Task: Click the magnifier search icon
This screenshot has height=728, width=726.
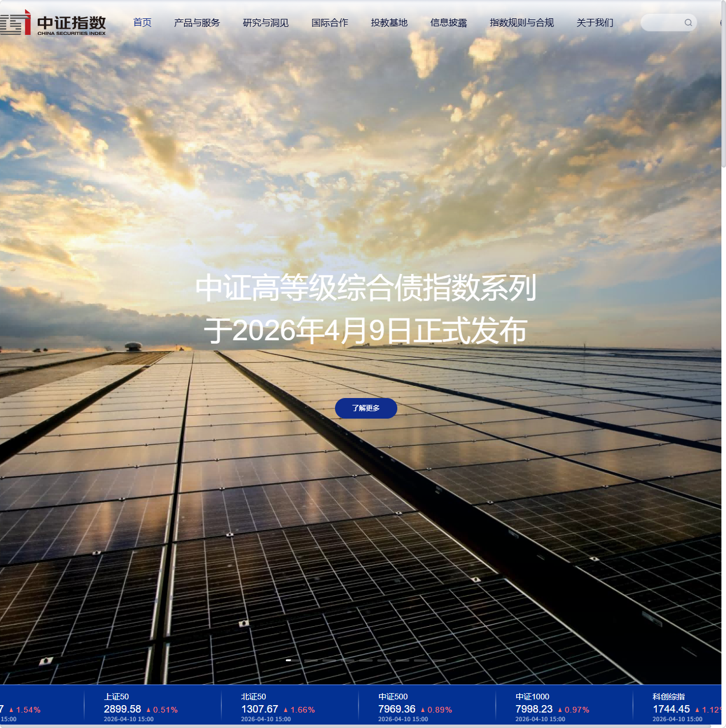Action: tap(688, 23)
